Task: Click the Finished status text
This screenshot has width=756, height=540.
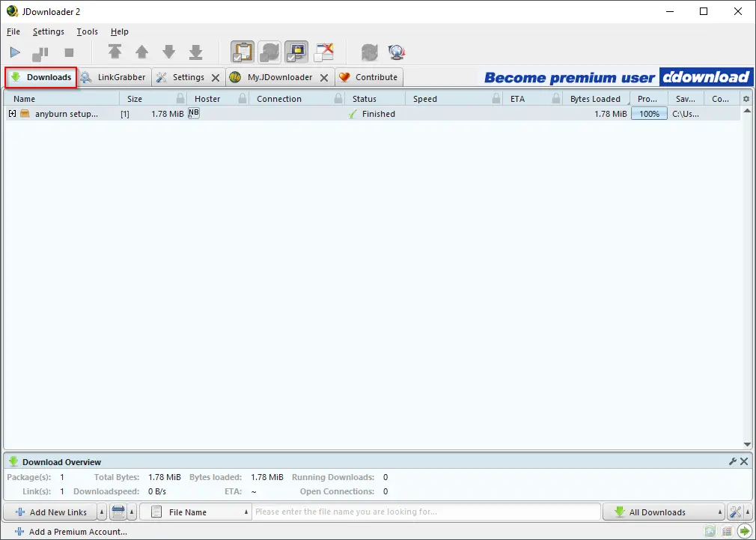Action: (x=379, y=114)
